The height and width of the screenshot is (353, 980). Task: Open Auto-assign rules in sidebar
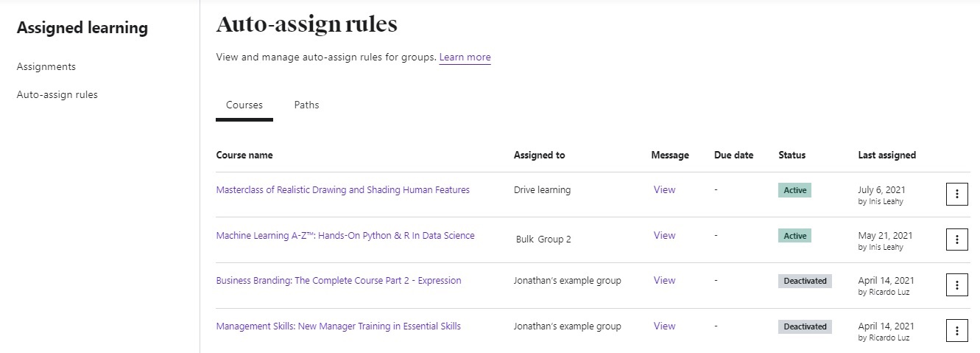[57, 94]
